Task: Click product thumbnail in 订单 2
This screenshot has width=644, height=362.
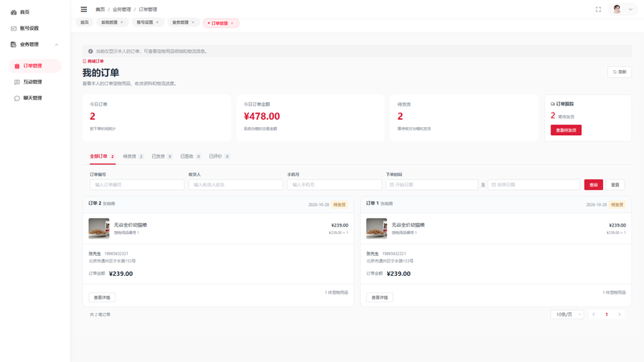Action: 99,228
